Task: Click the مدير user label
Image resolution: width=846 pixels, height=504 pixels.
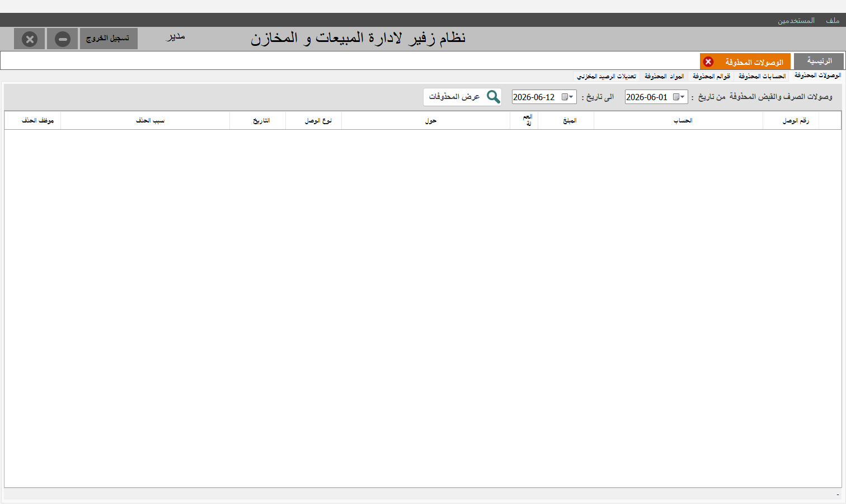Action: point(176,37)
